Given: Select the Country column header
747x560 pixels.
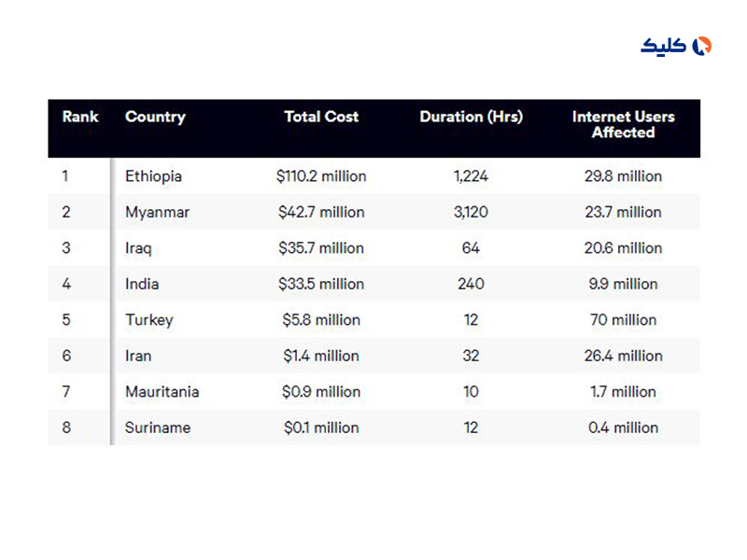Looking at the screenshot, I should 155,117.
